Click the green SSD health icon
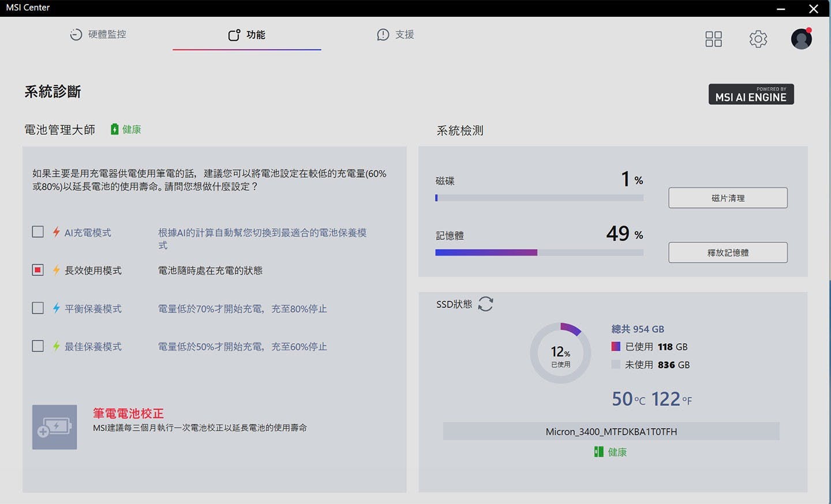831x504 pixels. [x=598, y=452]
